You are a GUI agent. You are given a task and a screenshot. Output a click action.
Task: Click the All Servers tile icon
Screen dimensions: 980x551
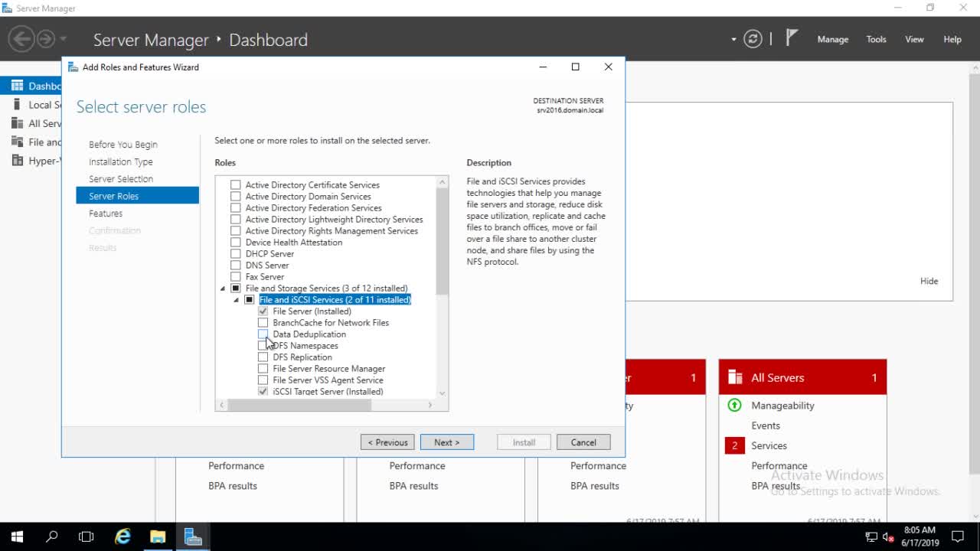[x=735, y=377]
